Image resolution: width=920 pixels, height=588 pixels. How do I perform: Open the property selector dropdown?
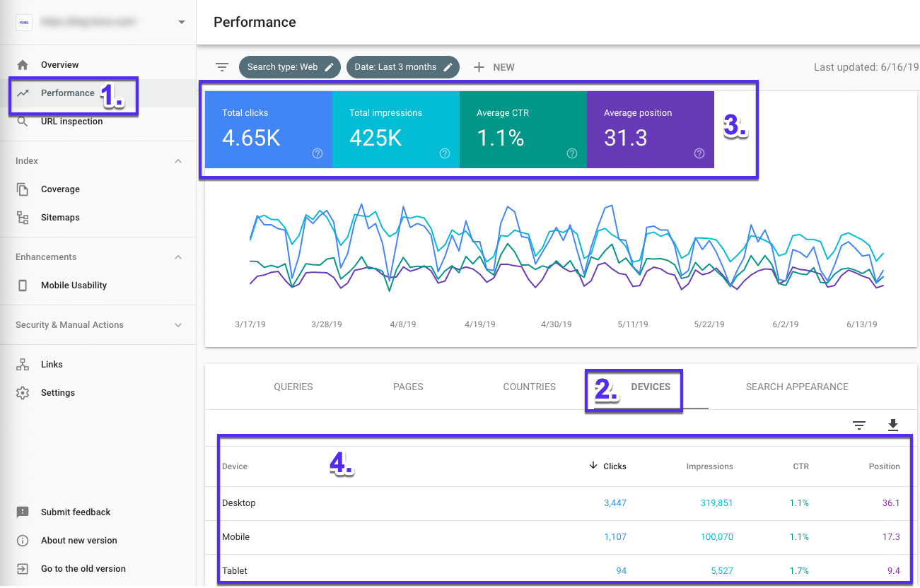click(181, 22)
